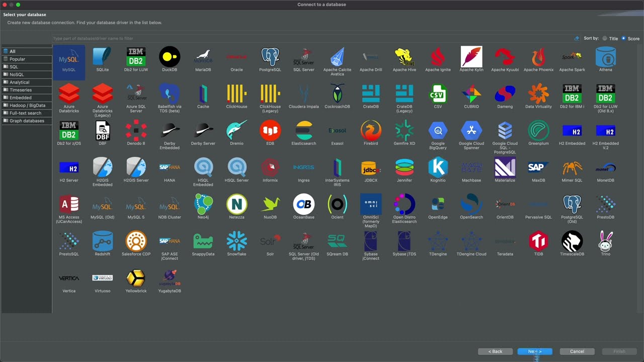The image size is (644, 362).
Task: Filter drivers by NoSQL category
Action: [27, 74]
